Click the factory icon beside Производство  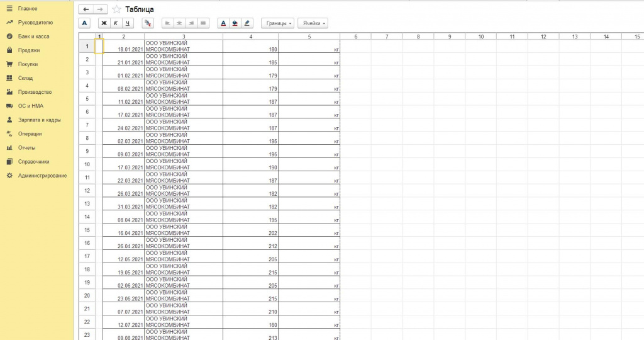(9, 92)
